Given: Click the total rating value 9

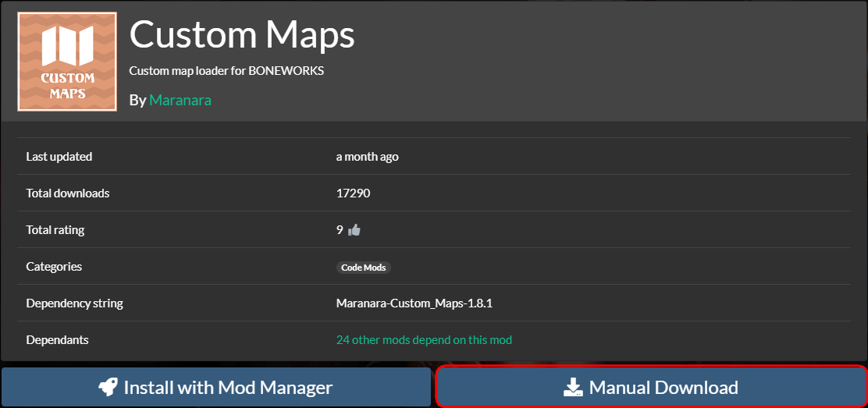Looking at the screenshot, I should (340, 229).
